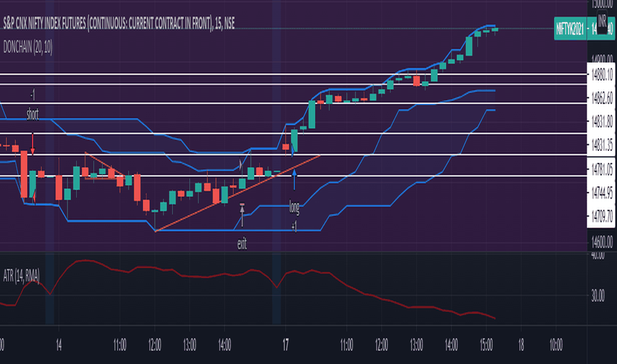Click the grey exit arrow marker
The width and height of the screenshot is (617, 364).
(x=242, y=215)
